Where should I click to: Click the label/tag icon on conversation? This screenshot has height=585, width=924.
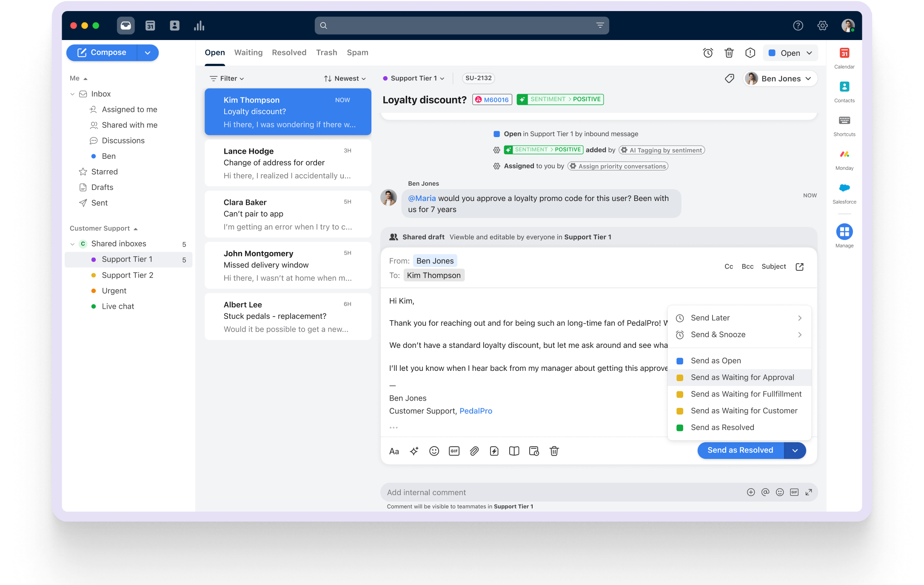pos(729,78)
